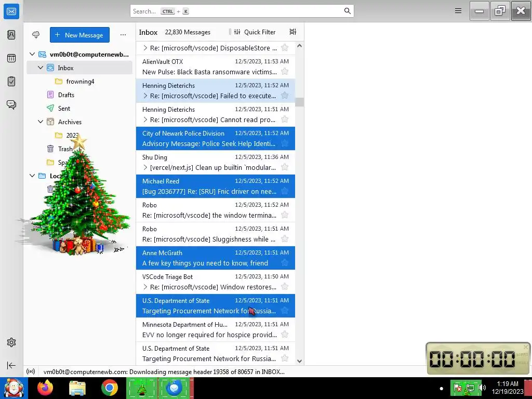The width and height of the screenshot is (532, 399).
Task: Star the EVV hospice provider message
Action: tap(285, 335)
